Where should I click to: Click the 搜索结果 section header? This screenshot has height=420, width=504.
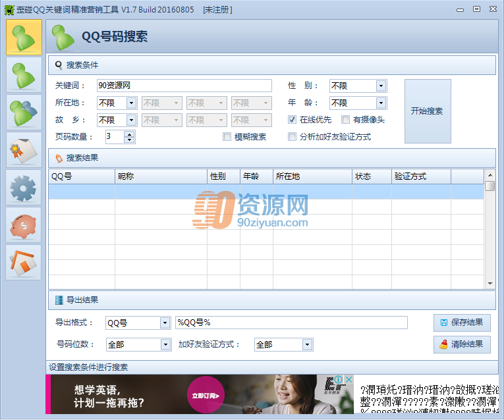[271, 158]
